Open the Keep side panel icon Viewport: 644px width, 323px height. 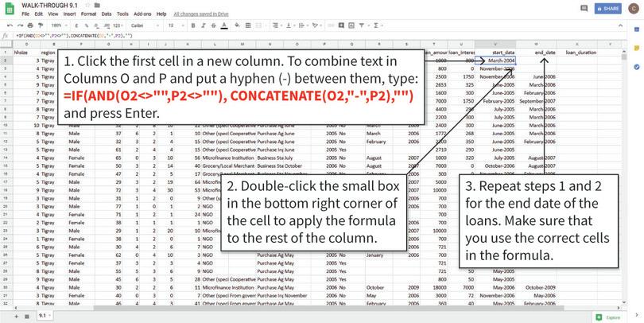[637, 48]
